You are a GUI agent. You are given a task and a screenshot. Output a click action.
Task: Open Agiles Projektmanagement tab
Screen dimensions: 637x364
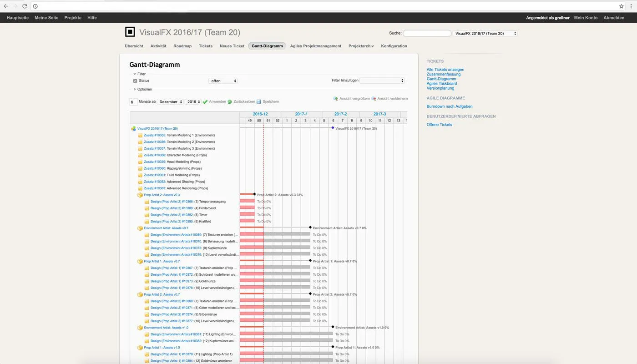click(316, 46)
